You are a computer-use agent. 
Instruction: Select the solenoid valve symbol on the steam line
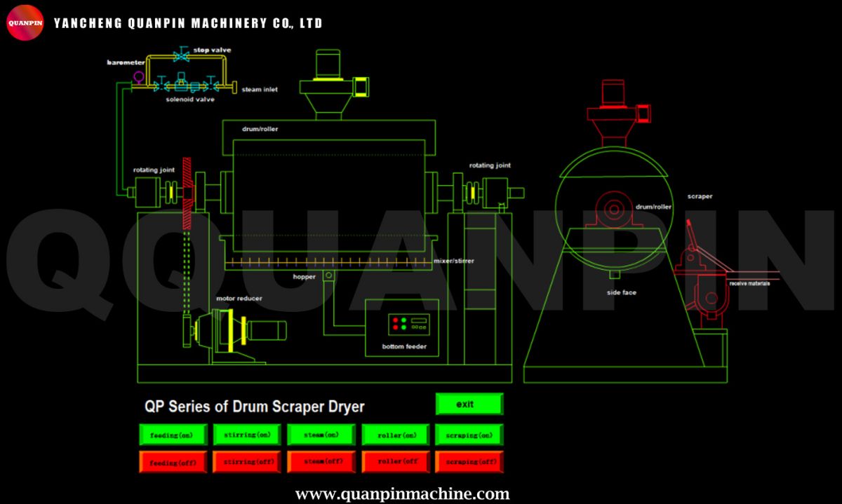(x=181, y=83)
